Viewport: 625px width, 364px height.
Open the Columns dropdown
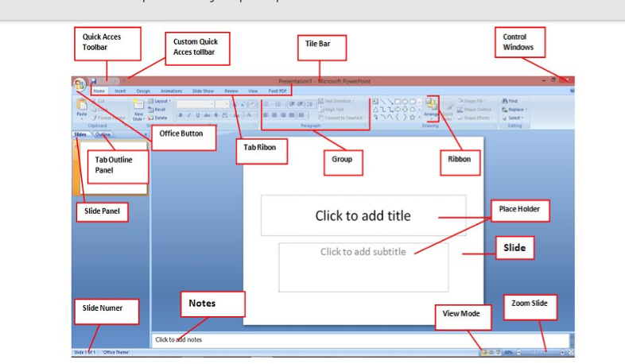(x=301, y=115)
